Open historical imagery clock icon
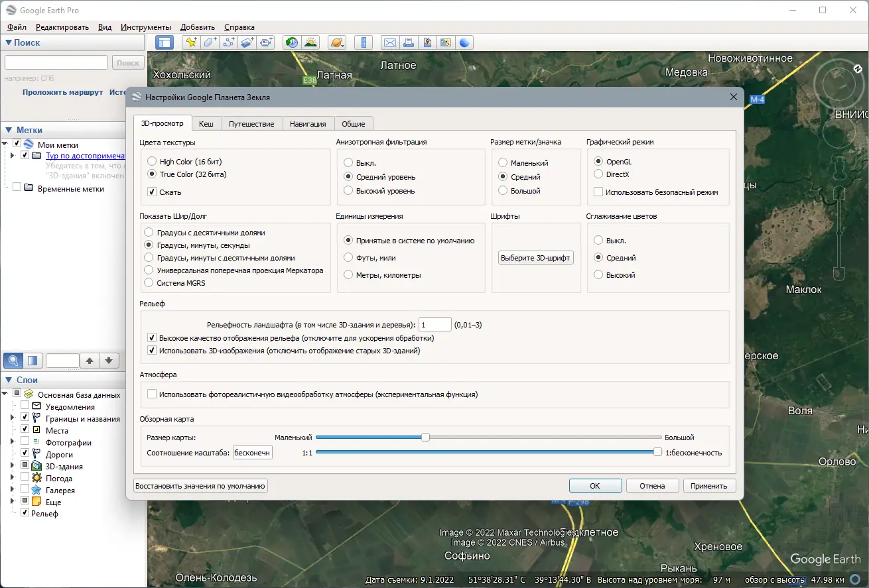 click(291, 42)
